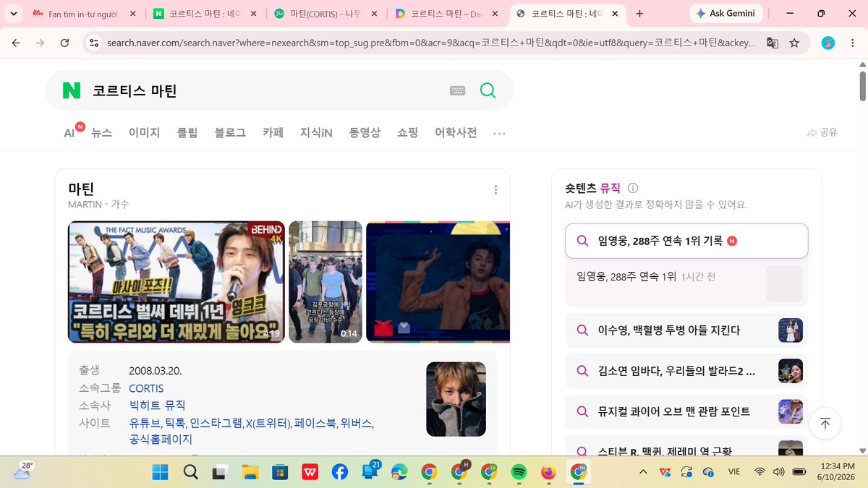Click 임영웅, 288주 연속 1위 기록 suggestion

[686, 241]
